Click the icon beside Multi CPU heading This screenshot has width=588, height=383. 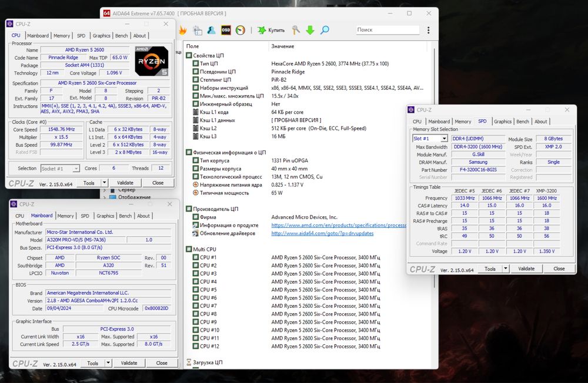[189, 249]
